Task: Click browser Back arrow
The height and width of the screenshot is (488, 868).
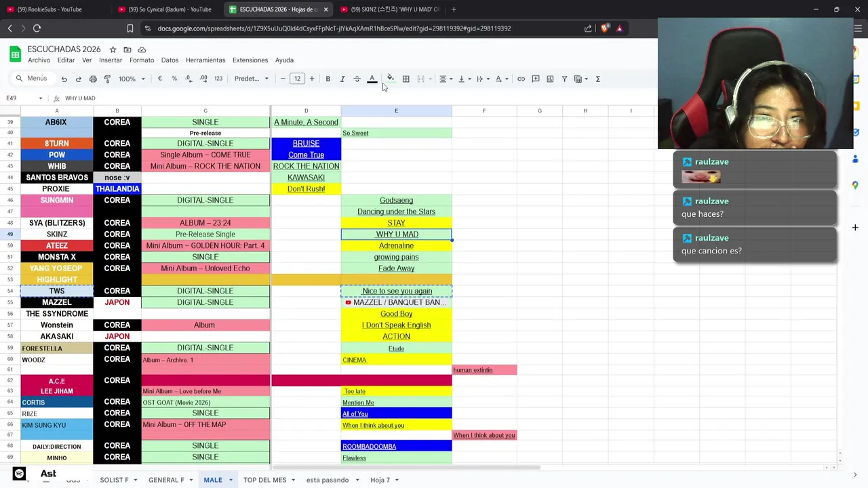Action: click(9, 28)
